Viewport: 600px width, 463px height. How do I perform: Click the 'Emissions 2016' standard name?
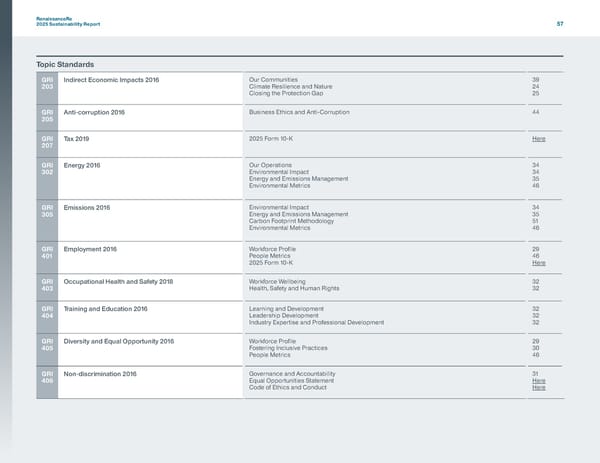tap(86, 207)
